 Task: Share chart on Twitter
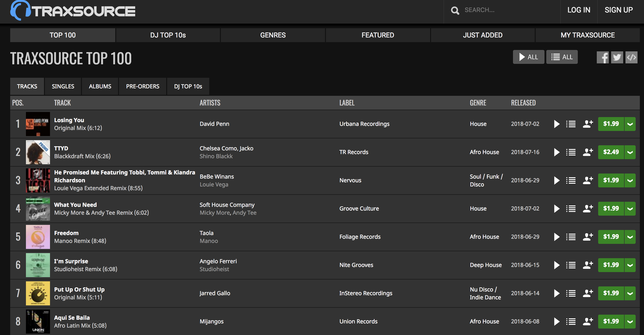point(617,57)
